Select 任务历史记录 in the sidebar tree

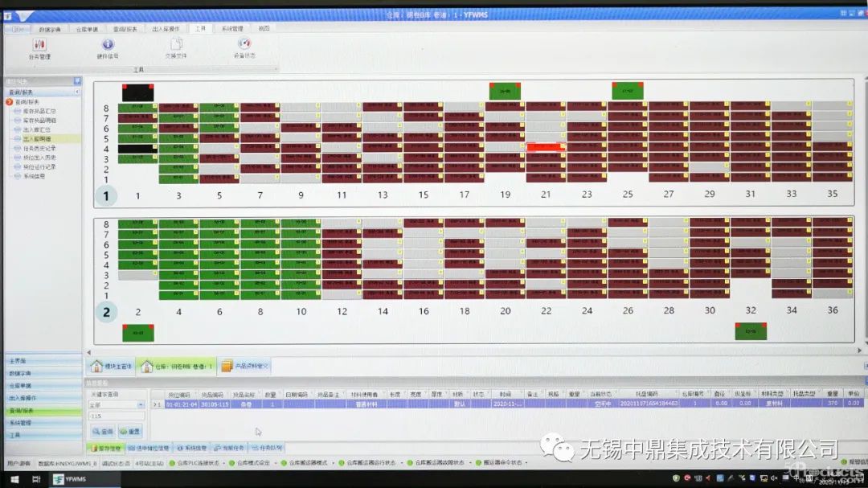tap(39, 148)
